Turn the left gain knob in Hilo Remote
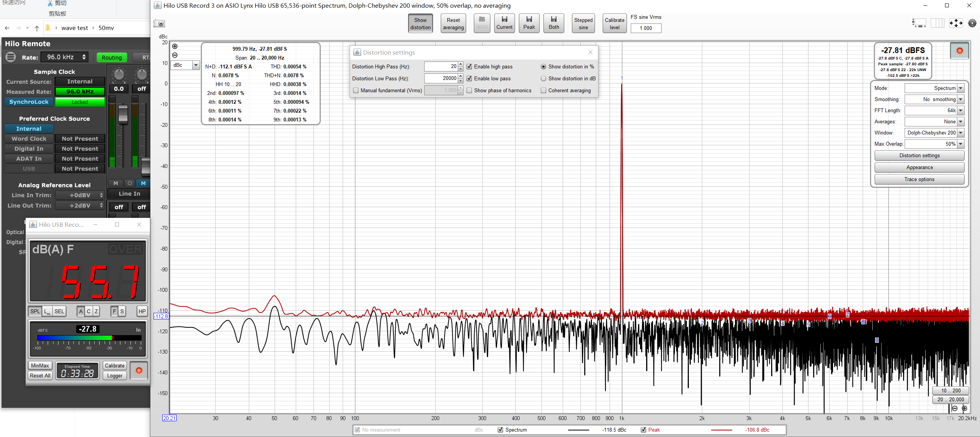 [x=119, y=75]
